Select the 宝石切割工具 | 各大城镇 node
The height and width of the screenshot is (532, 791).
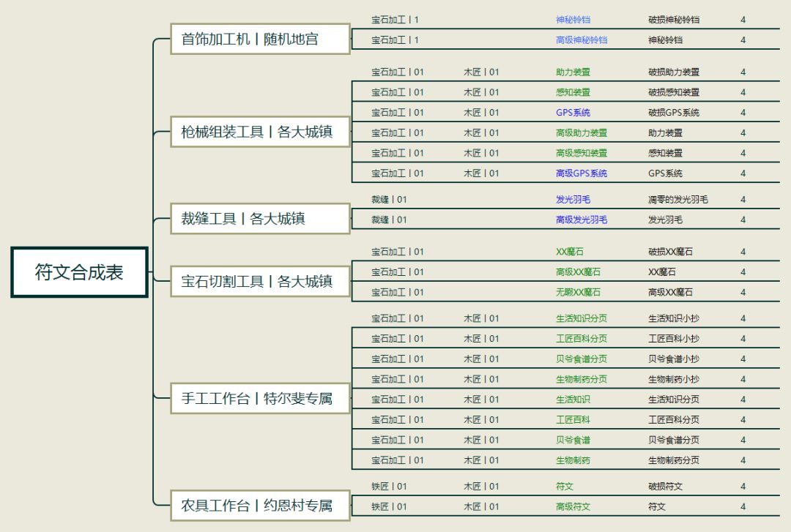point(260,282)
